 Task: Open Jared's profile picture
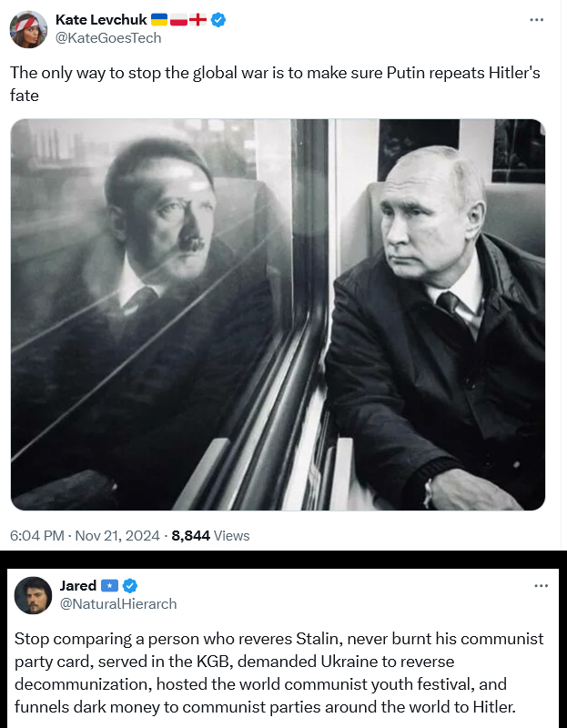pos(33,595)
